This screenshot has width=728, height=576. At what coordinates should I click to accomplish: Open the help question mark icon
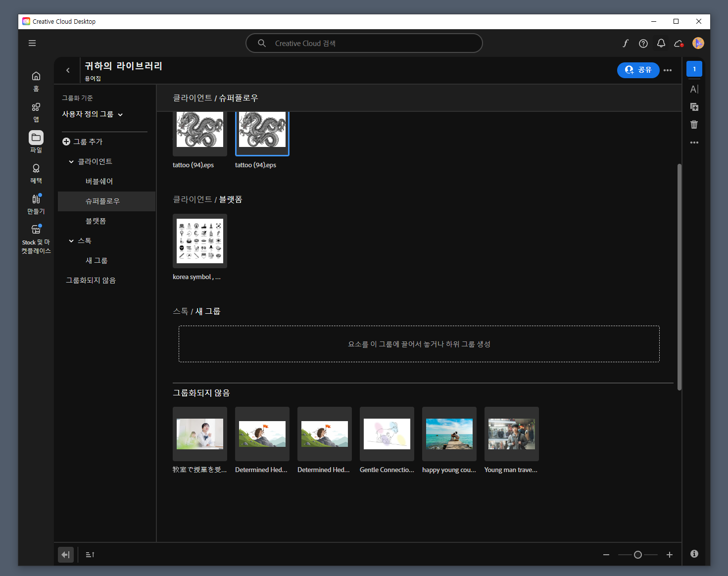[643, 44]
